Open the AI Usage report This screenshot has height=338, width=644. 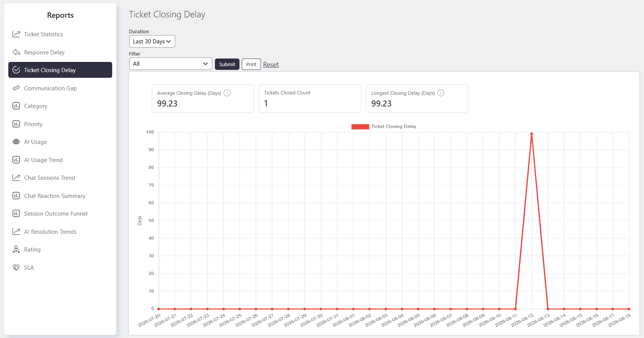pyautogui.click(x=60, y=142)
